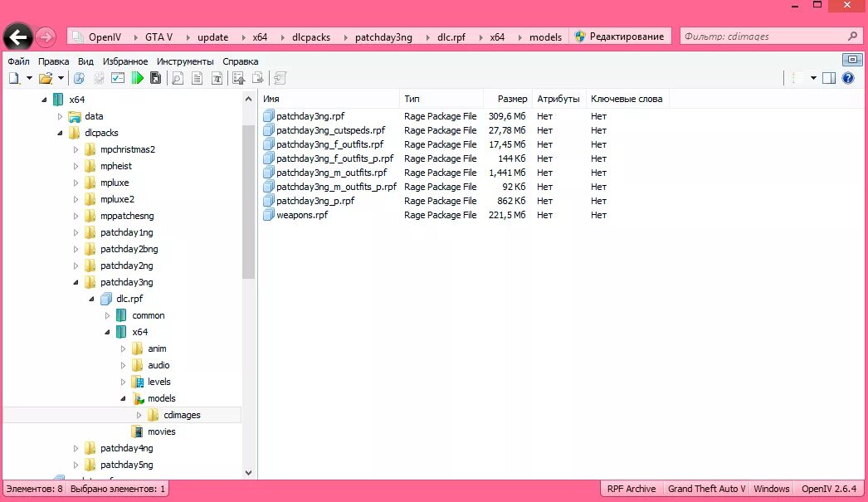This screenshot has height=502, width=868.
Task: Select the mpluxe2 folder in tree
Action: (117, 199)
